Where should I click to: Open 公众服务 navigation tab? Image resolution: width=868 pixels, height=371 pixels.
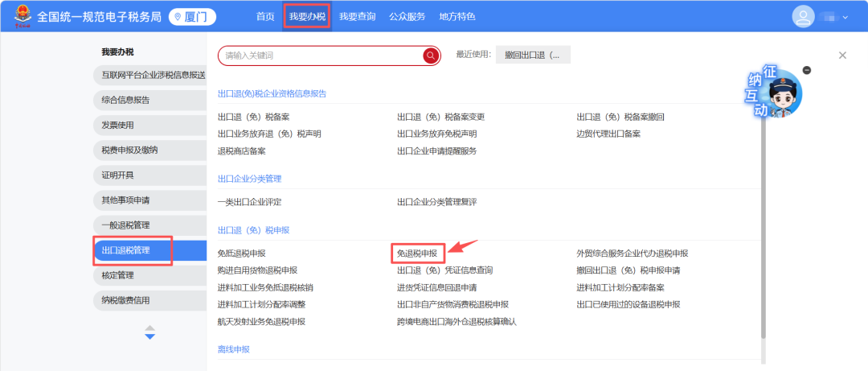407,17
